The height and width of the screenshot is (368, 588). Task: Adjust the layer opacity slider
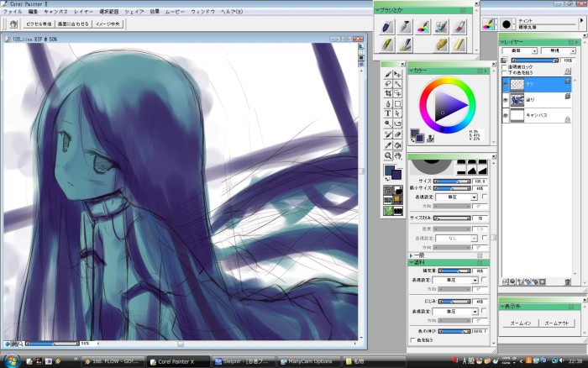(533, 60)
